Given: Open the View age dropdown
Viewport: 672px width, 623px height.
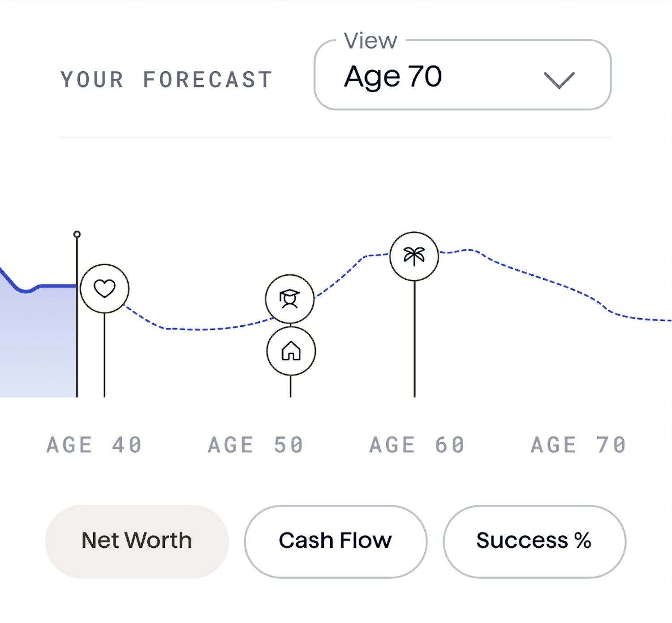Looking at the screenshot, I should pyautogui.click(x=463, y=75).
